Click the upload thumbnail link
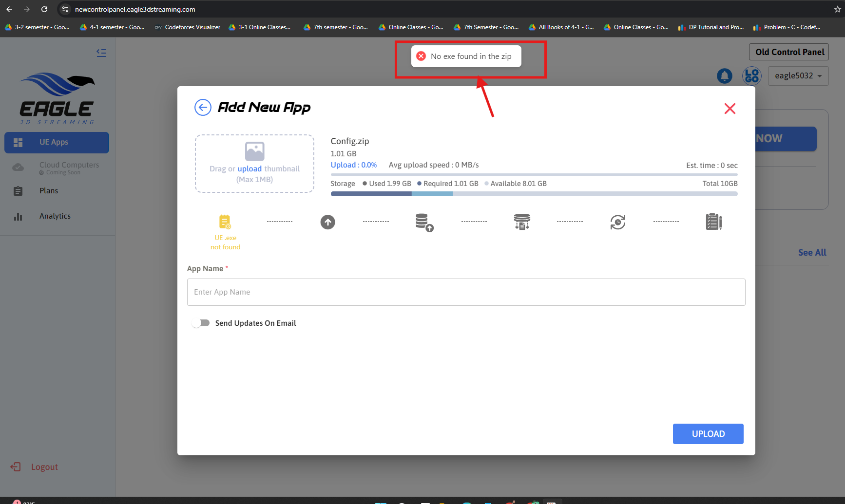Screen dimensions: 845x504 pyautogui.click(x=250, y=169)
